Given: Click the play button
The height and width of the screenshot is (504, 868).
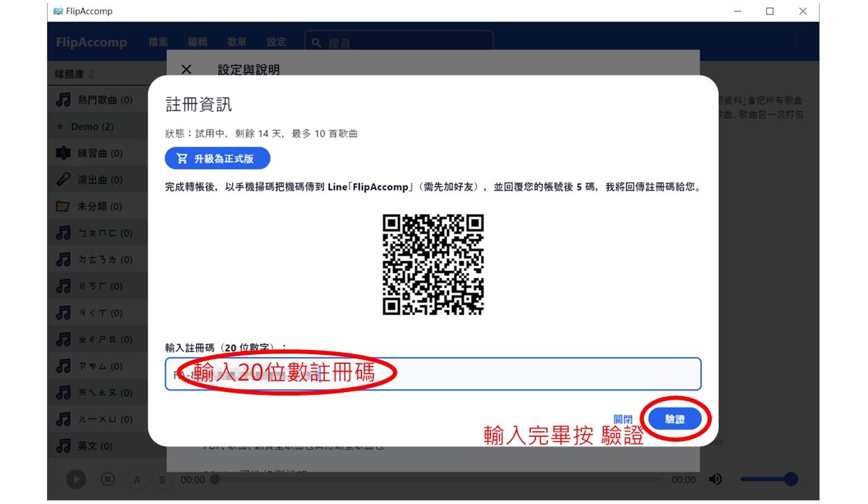Looking at the screenshot, I should [76, 479].
